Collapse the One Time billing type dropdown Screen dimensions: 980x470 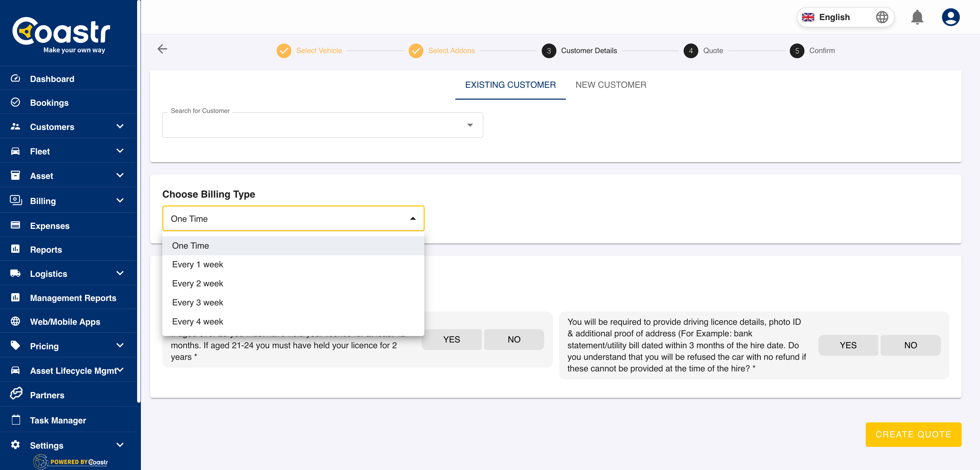pyautogui.click(x=413, y=219)
